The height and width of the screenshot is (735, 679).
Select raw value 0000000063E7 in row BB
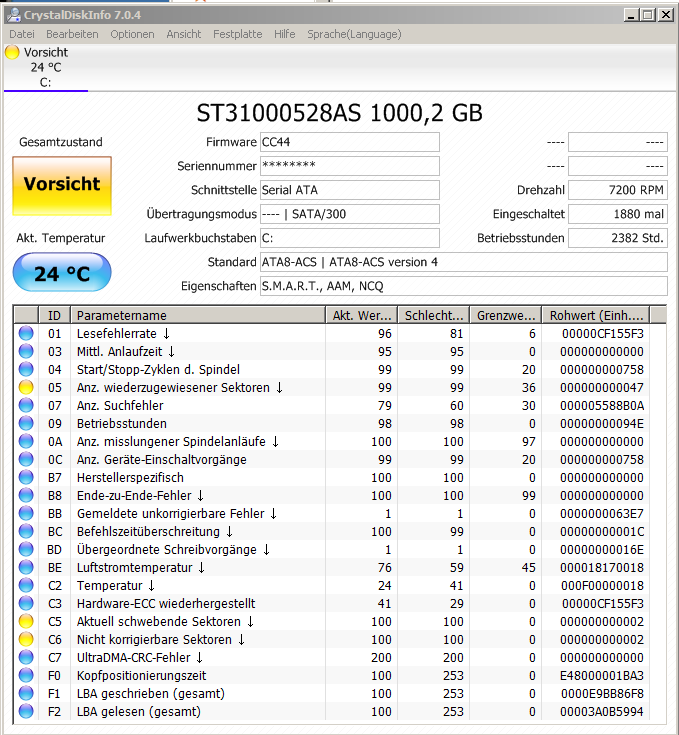(x=602, y=513)
